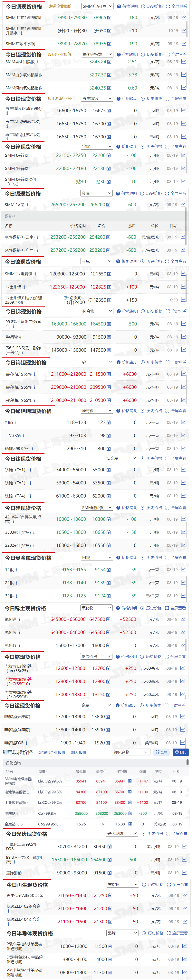Screen dimensions: 192x980
Task: Open trend chart for SMM广东平水铜 row
Action: [184, 43]
